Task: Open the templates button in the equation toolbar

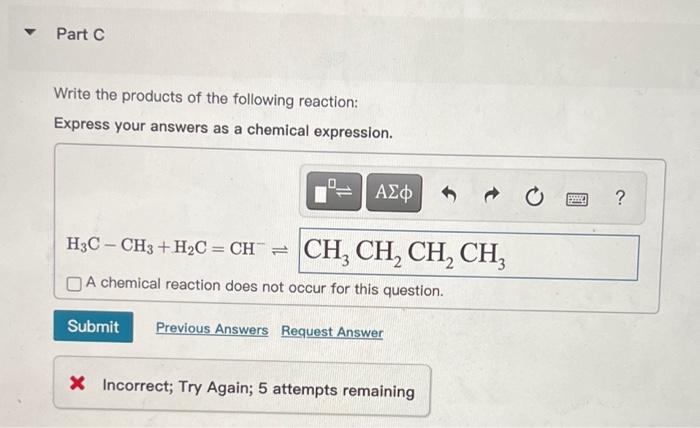Action: coord(334,191)
